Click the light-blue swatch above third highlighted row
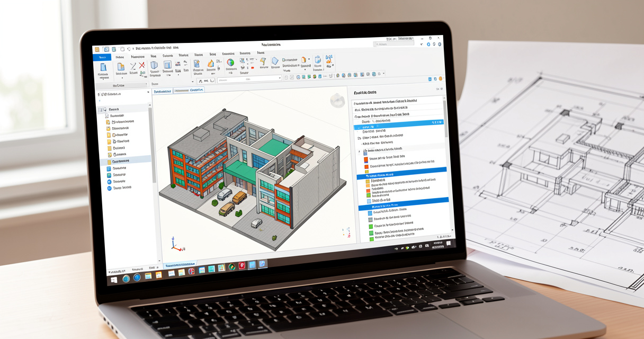 [369, 201]
